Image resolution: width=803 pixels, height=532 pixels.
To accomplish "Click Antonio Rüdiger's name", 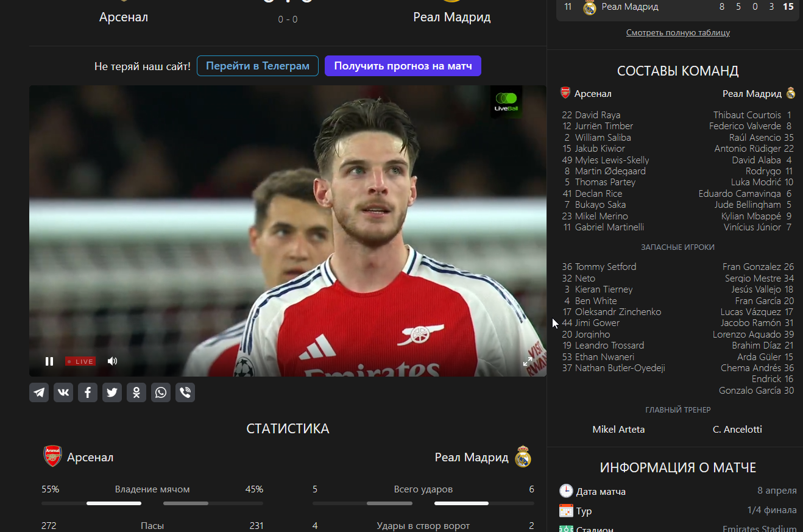I will [x=748, y=149].
